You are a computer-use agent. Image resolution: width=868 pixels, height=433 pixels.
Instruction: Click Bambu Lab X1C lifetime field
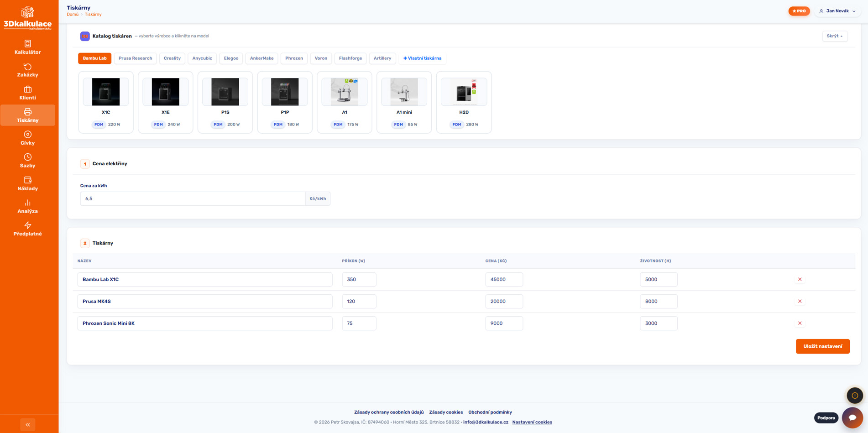click(659, 279)
